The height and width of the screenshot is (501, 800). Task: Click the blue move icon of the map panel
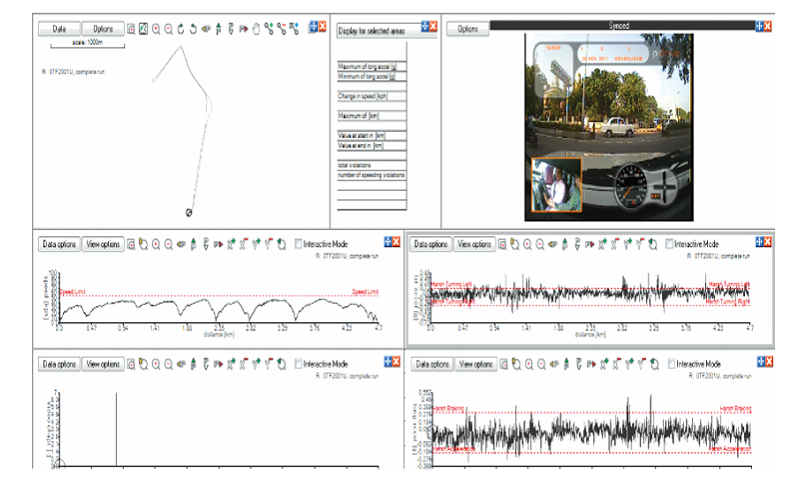(x=313, y=27)
